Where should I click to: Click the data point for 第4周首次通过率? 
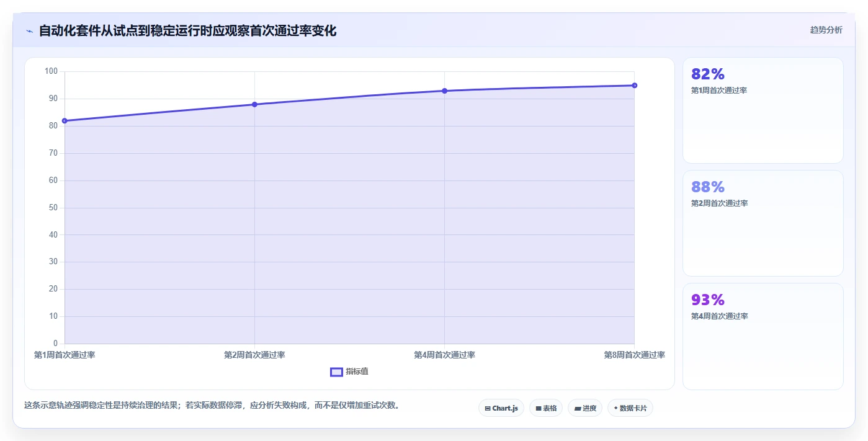pyautogui.click(x=444, y=91)
